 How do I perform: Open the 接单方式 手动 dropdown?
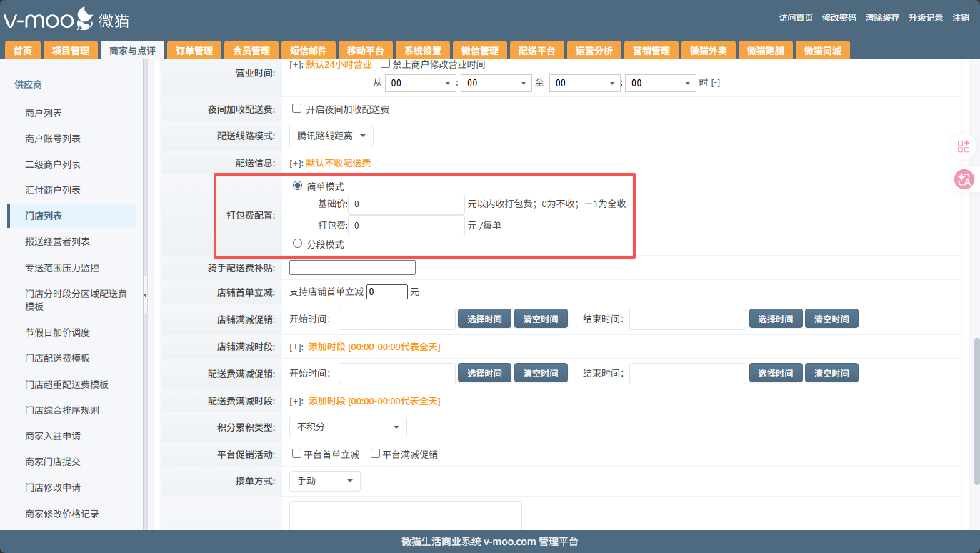coord(325,481)
